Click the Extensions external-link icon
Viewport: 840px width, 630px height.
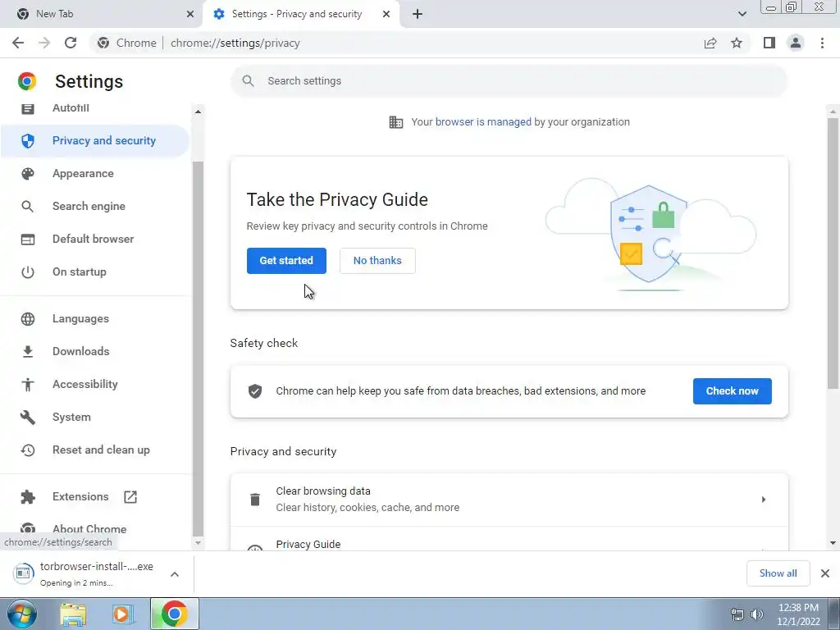pos(130,496)
